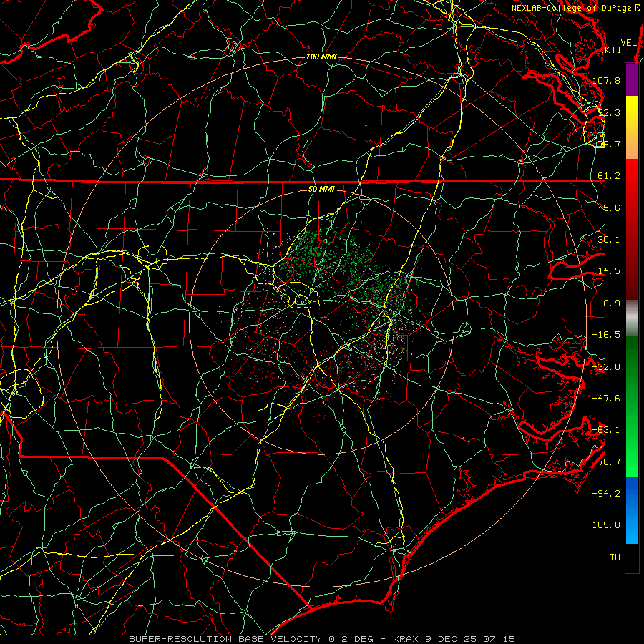Select the 45.6 value on velocity scale
This screenshot has width=644, height=644.
[609, 208]
